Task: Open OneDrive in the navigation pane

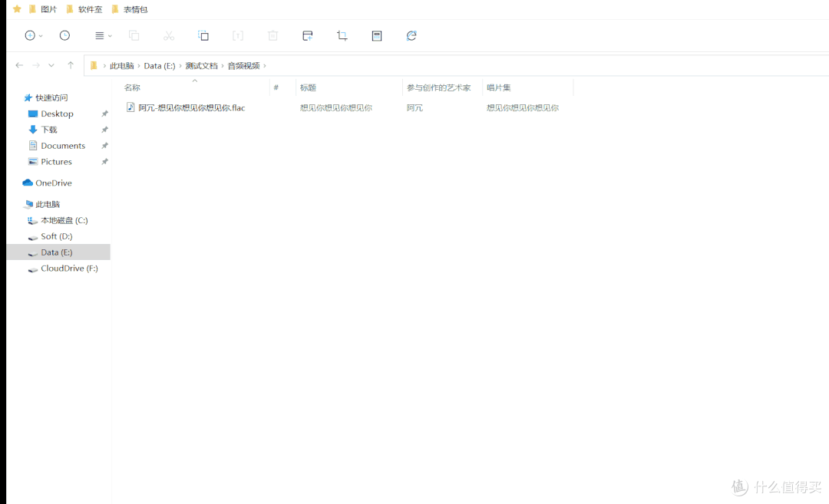Action: point(54,183)
